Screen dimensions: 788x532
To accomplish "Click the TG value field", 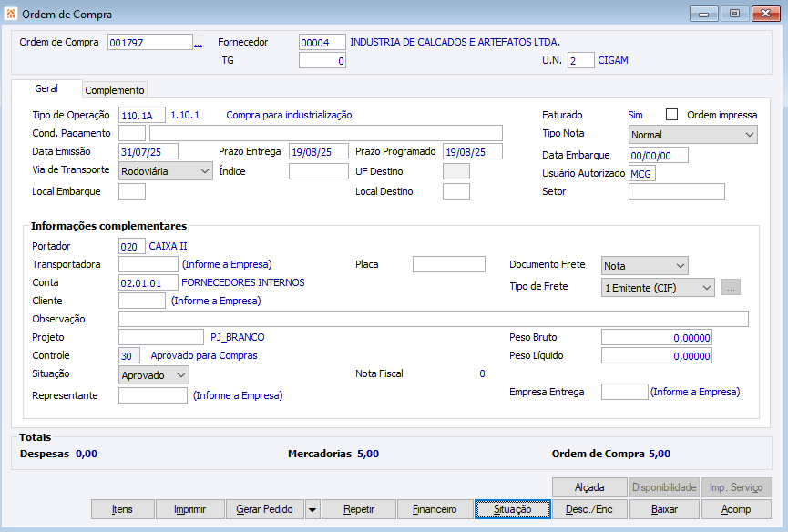I will click(x=322, y=60).
